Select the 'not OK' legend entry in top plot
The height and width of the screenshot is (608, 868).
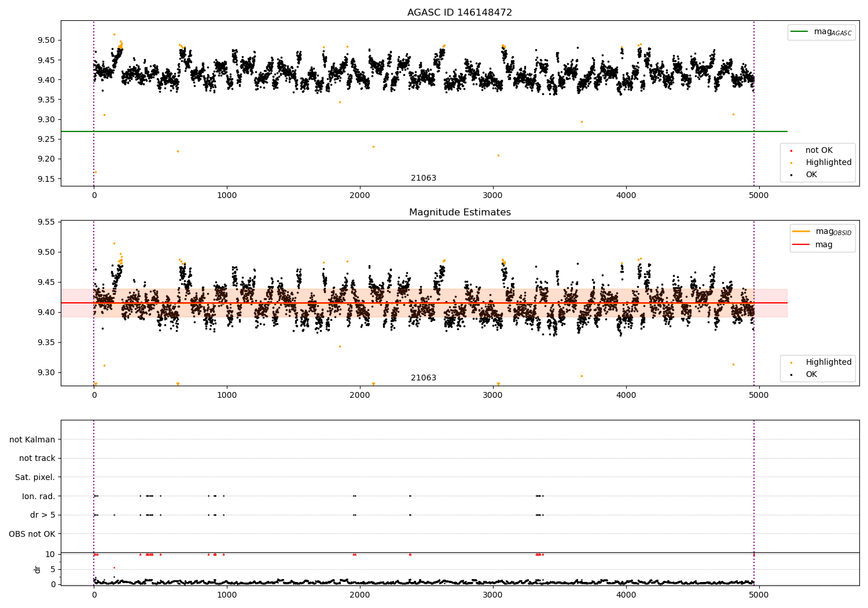click(x=819, y=151)
